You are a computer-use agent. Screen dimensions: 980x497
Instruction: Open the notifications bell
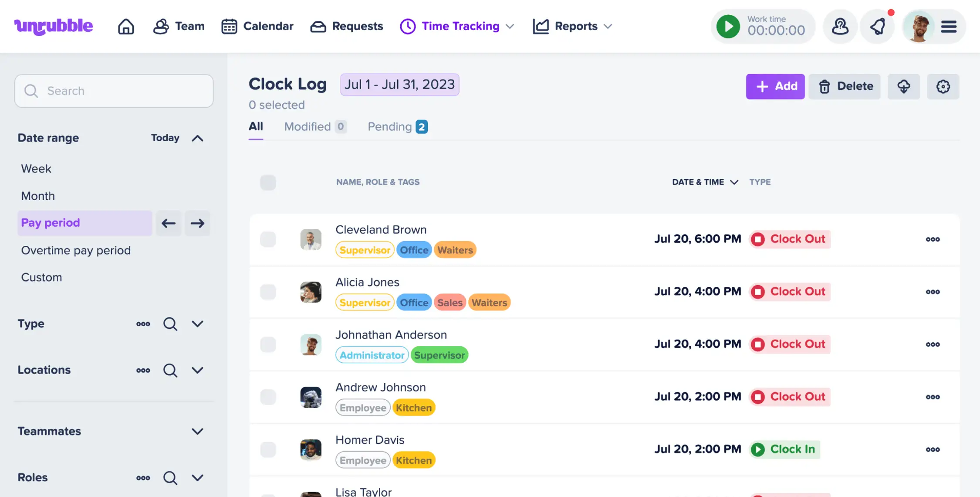point(877,26)
